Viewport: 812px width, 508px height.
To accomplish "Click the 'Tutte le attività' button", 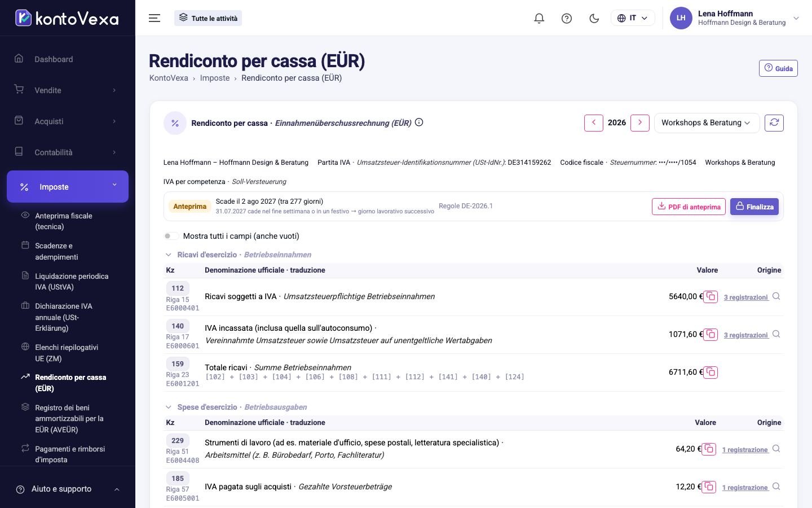I will (x=208, y=18).
